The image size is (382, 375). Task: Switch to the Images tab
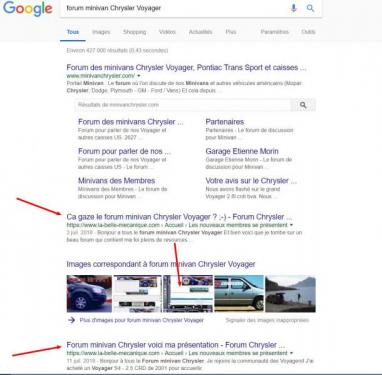tap(101, 32)
